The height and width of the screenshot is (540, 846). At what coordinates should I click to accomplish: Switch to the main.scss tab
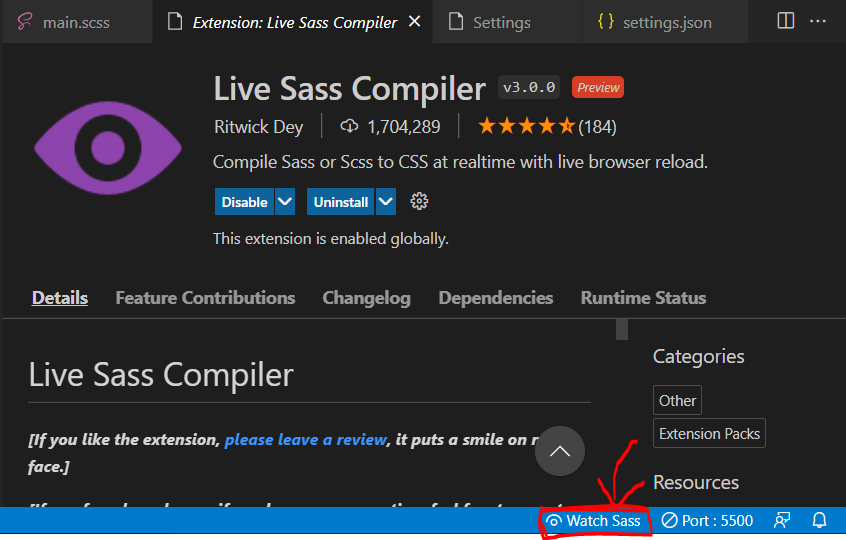point(78,22)
